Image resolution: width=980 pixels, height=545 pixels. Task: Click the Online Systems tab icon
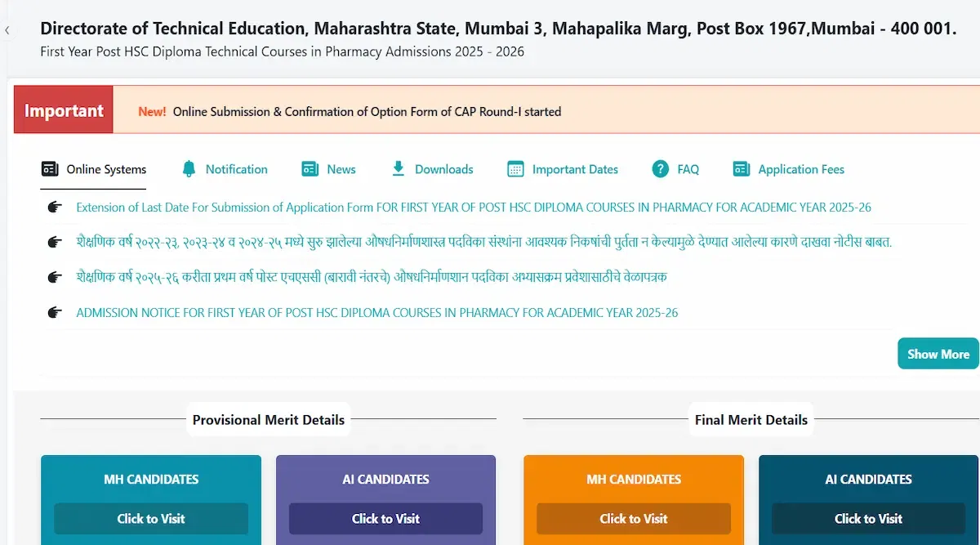(x=50, y=169)
